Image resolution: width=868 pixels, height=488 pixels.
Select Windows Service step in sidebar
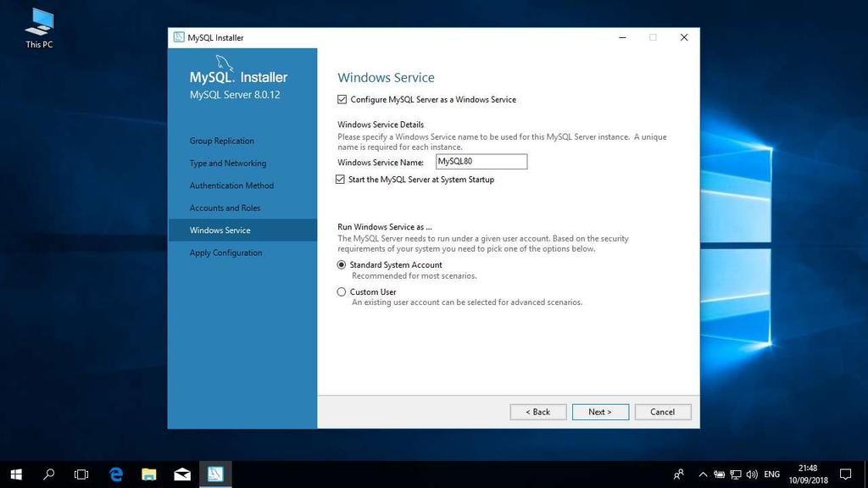242,230
